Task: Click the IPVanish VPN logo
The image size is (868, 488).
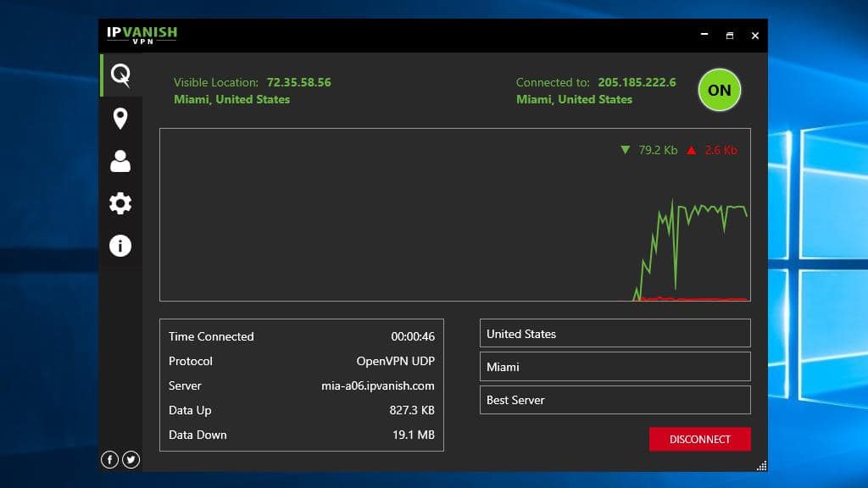Action: [142, 35]
